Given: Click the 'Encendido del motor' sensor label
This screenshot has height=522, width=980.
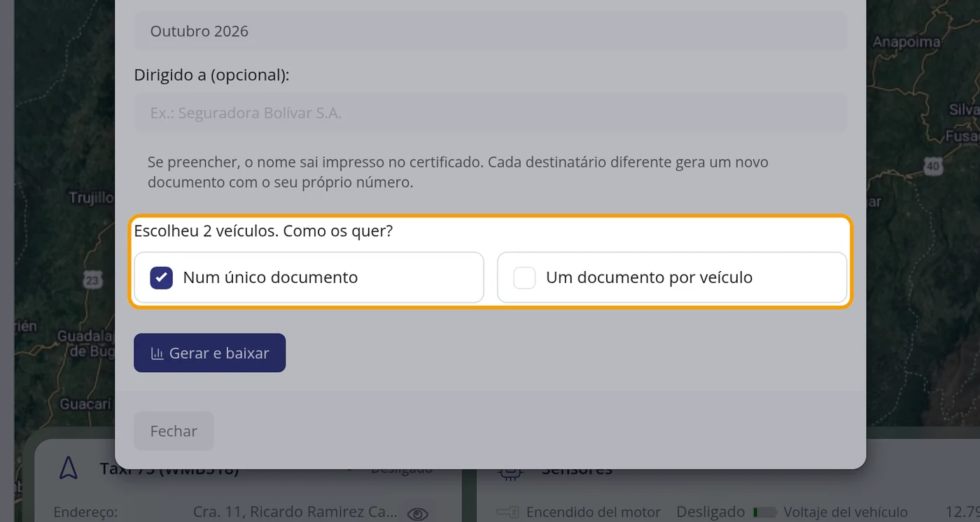Looking at the screenshot, I should click(x=594, y=512).
